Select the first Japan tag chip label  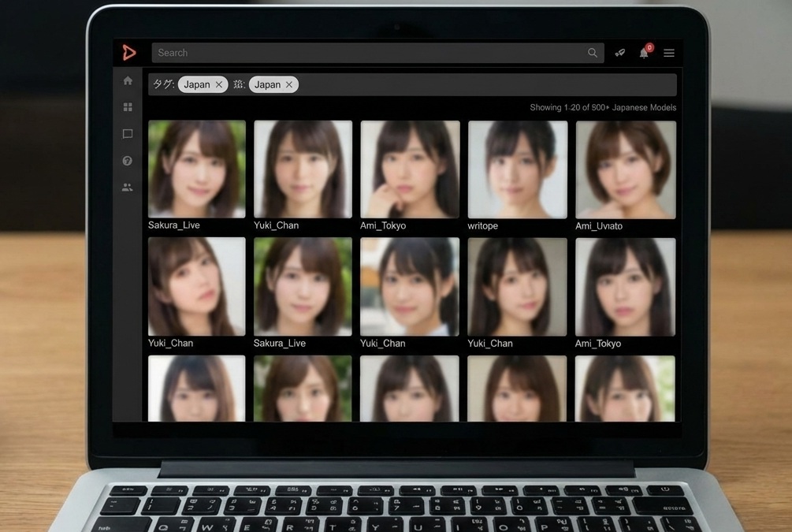[x=197, y=84]
